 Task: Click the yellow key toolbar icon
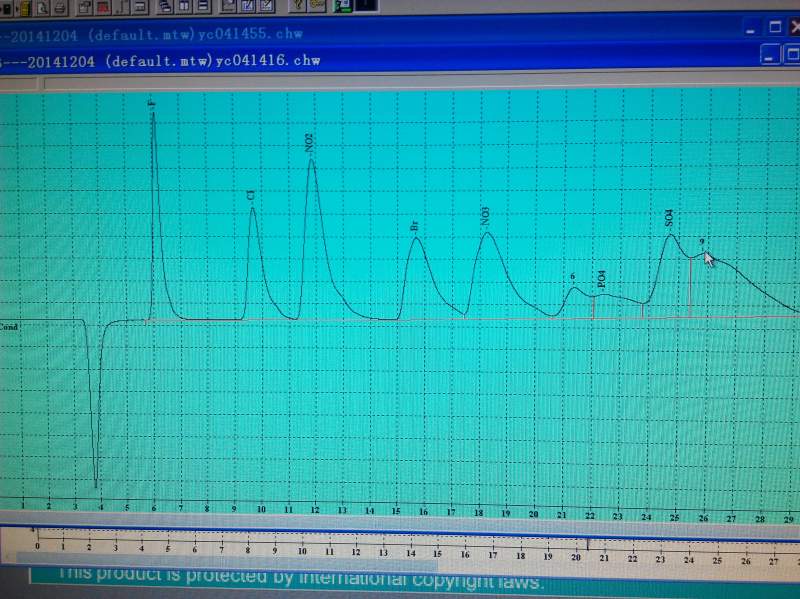[317, 5]
